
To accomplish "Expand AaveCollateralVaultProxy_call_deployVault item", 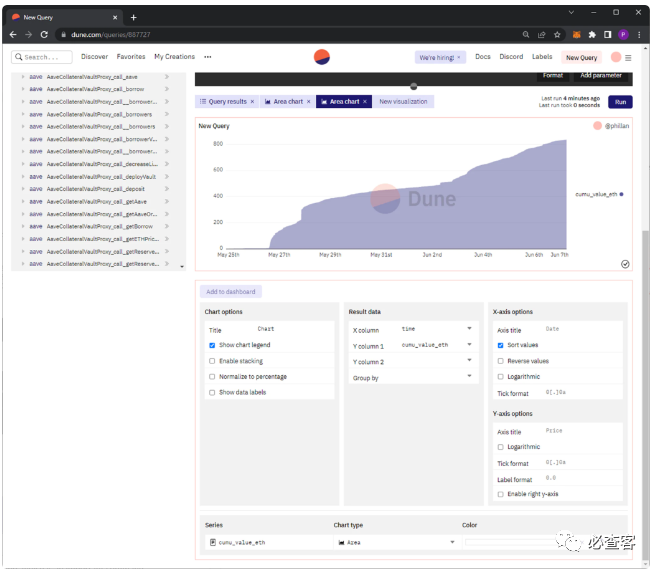I will [23, 177].
